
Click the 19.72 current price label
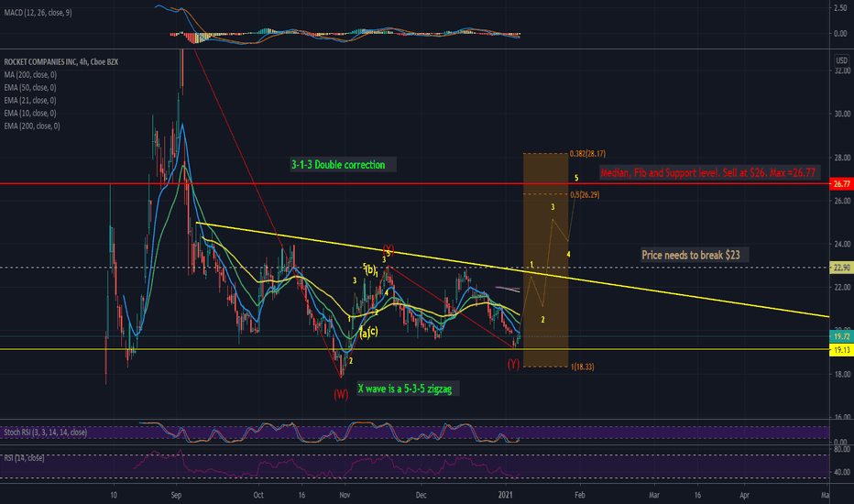point(841,336)
